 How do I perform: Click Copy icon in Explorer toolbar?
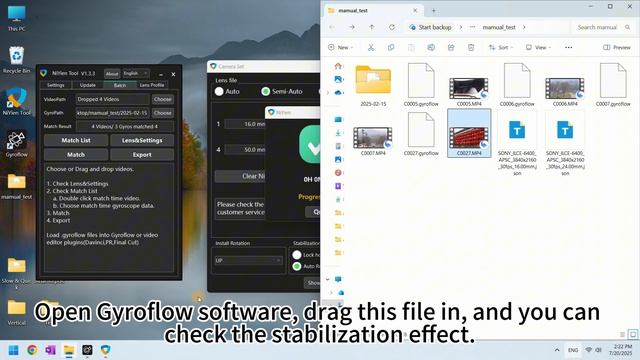(x=391, y=48)
